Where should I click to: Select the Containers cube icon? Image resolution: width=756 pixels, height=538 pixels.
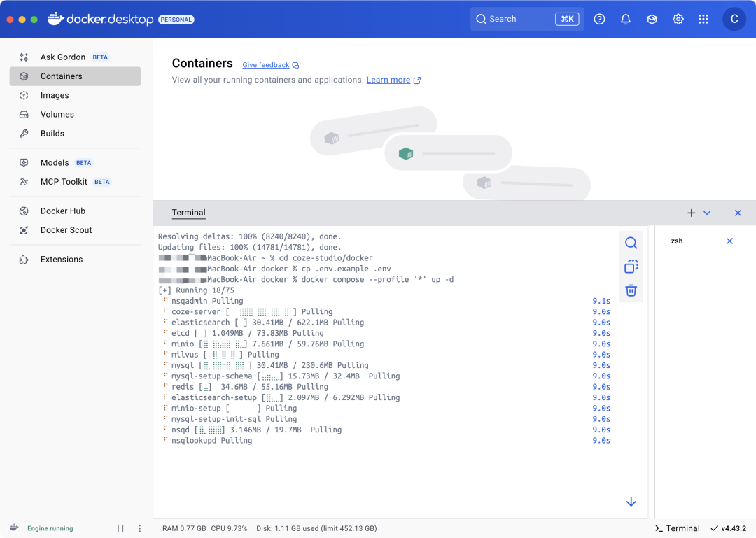pyautogui.click(x=24, y=76)
